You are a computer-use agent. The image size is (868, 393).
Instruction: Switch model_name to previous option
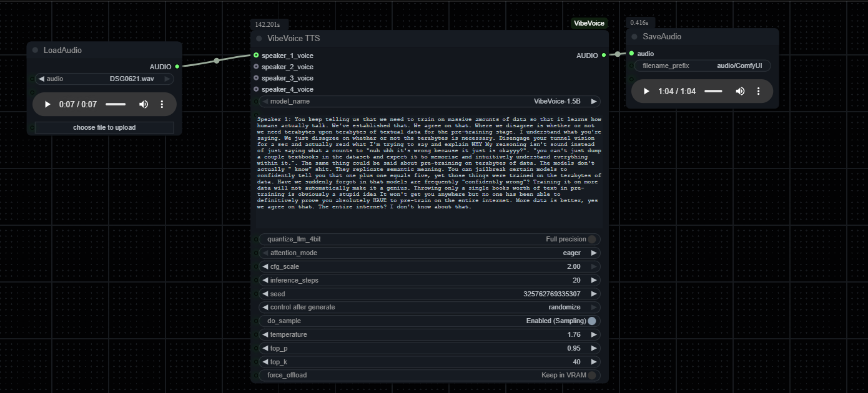(x=265, y=101)
